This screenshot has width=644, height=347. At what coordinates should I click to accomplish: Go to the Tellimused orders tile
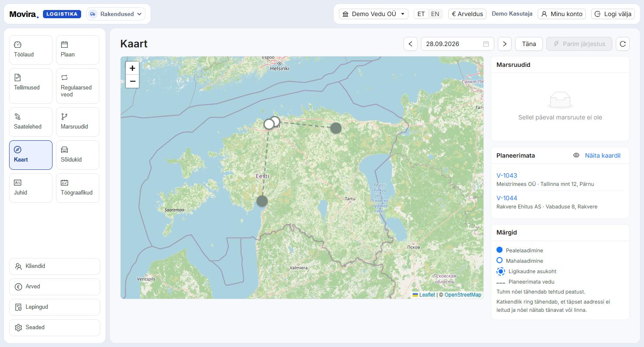[x=31, y=86]
